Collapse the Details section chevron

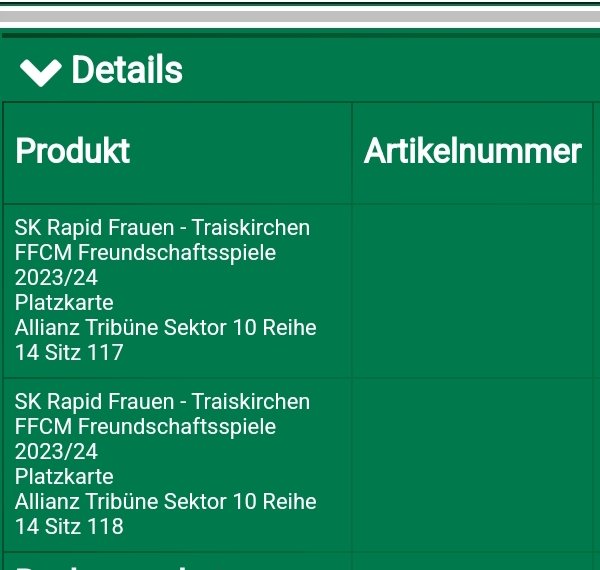tap(40, 72)
